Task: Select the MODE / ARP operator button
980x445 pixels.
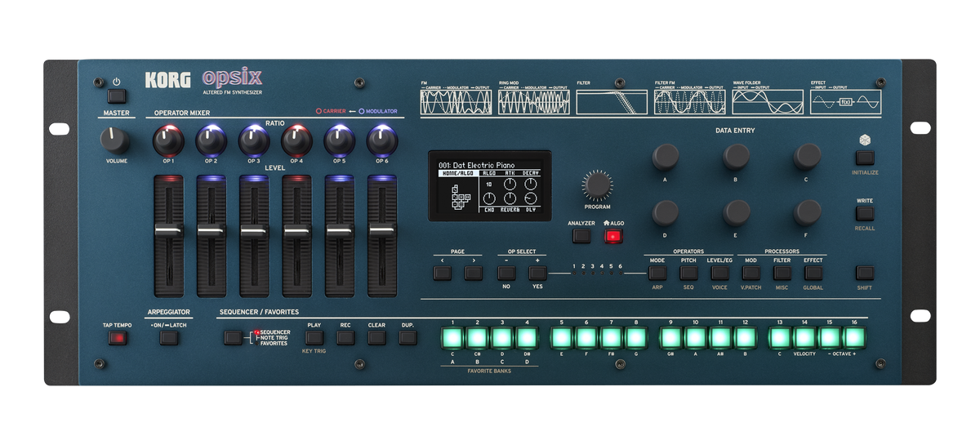Action: click(657, 273)
